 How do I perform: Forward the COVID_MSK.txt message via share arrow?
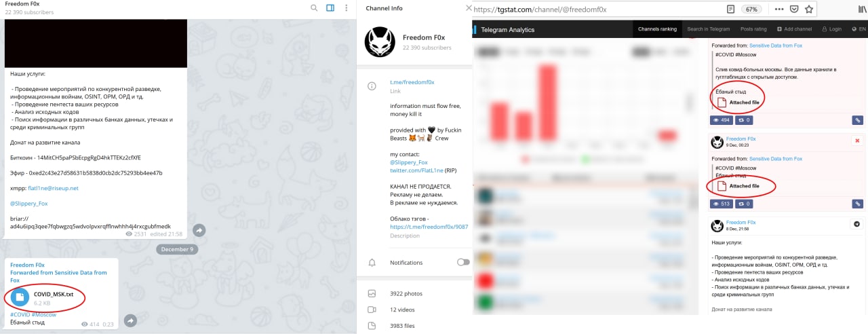tap(131, 320)
